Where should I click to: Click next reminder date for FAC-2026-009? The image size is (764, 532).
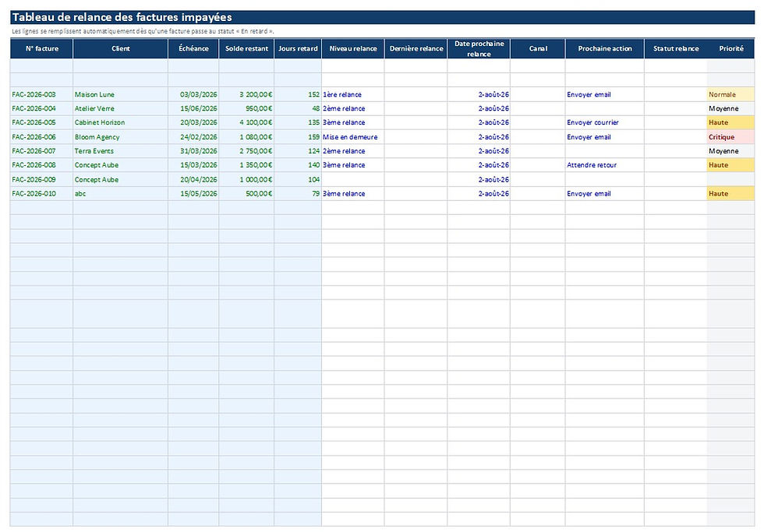coord(479,179)
